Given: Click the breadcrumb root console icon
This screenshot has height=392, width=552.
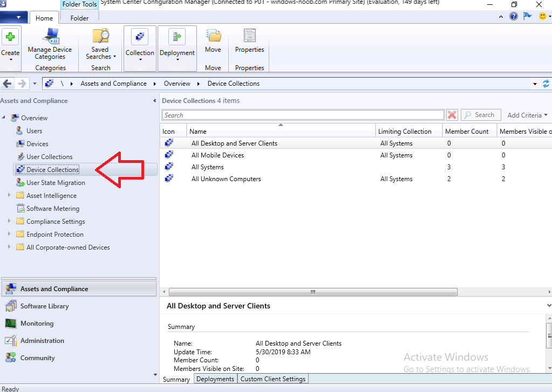Looking at the screenshot, I should click(49, 84).
